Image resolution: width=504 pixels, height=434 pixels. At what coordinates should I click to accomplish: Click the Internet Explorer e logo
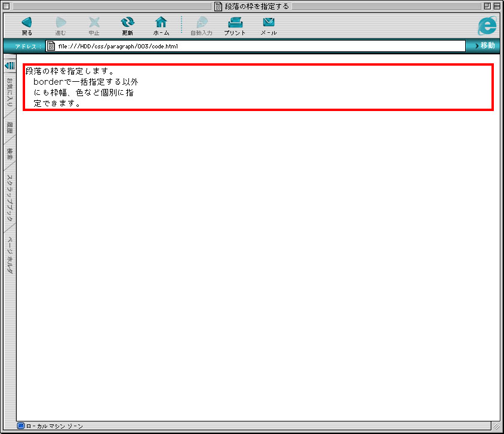click(487, 26)
